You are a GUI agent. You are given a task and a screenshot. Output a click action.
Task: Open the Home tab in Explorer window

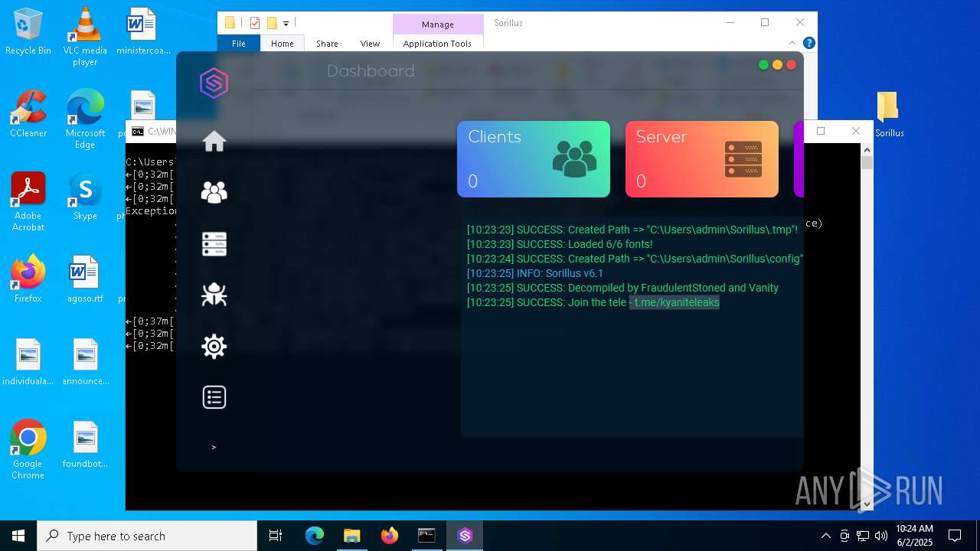[x=283, y=44]
